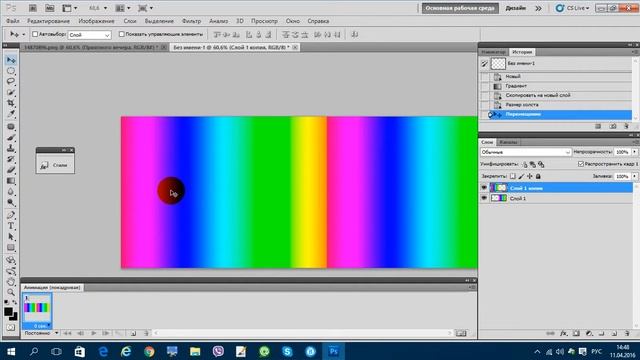Image resolution: width=640 pixels, height=360 pixels.
Task: Select history state Скопировать на новый слой
Action: (556, 95)
